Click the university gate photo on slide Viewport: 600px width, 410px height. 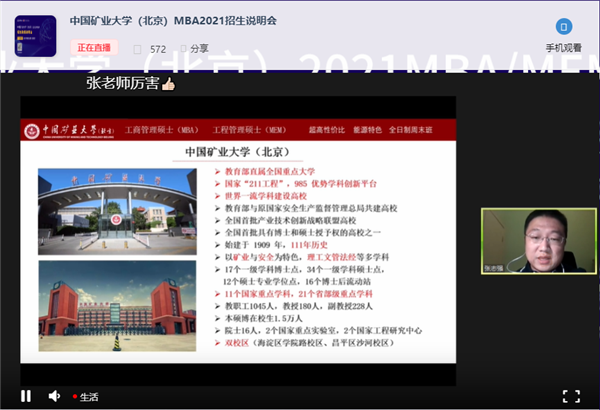click(117, 212)
